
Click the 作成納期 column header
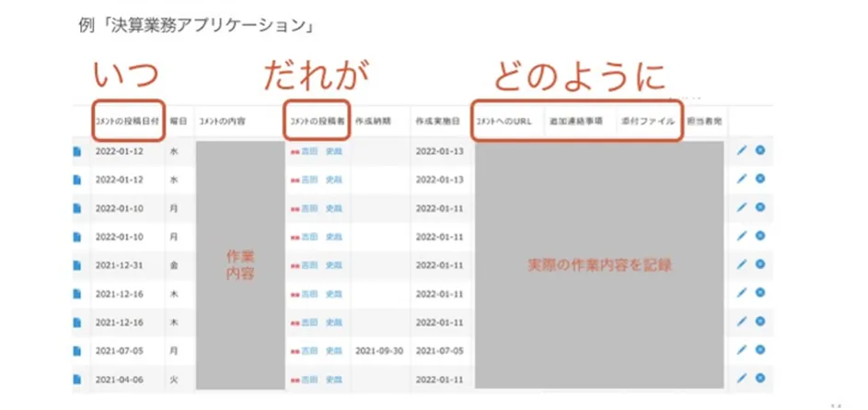(x=373, y=121)
